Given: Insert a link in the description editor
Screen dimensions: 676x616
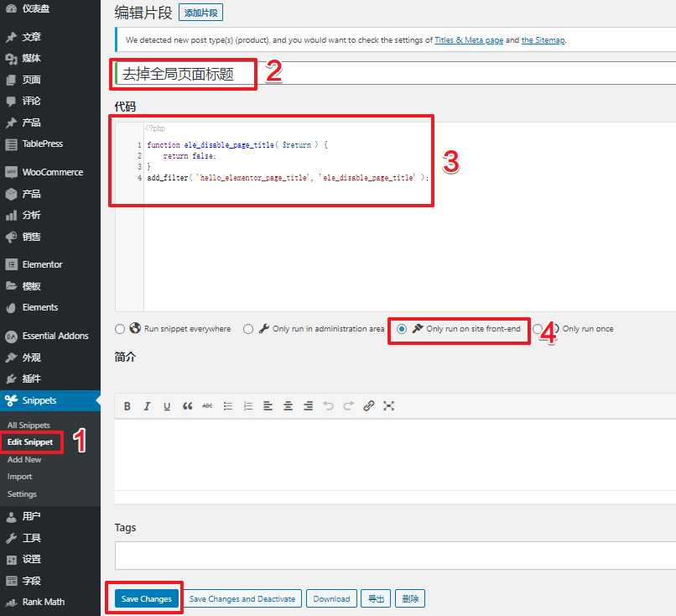Looking at the screenshot, I should tap(368, 406).
